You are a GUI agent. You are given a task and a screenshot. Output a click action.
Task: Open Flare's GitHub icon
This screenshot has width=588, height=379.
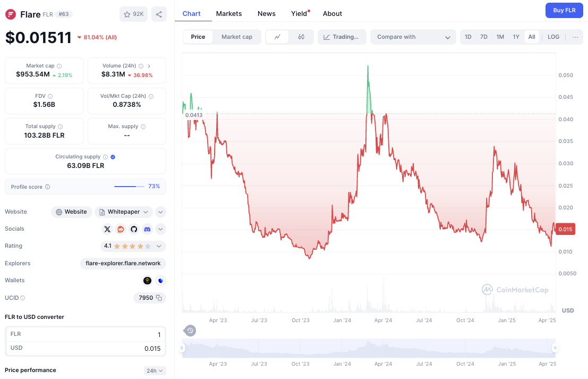pos(134,229)
